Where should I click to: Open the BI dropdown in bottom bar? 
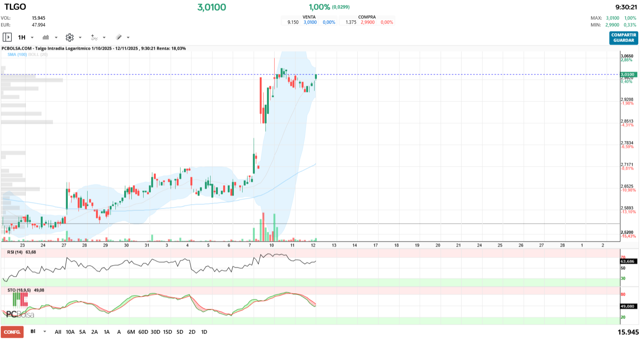(x=45, y=332)
